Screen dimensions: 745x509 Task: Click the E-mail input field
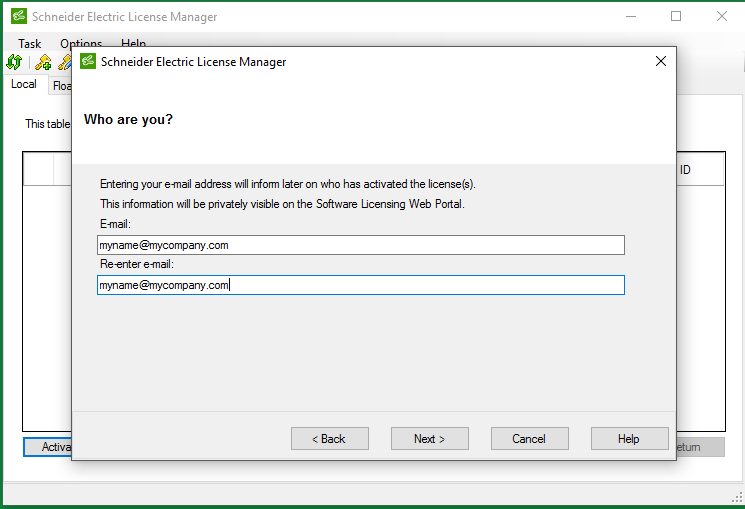pos(361,245)
